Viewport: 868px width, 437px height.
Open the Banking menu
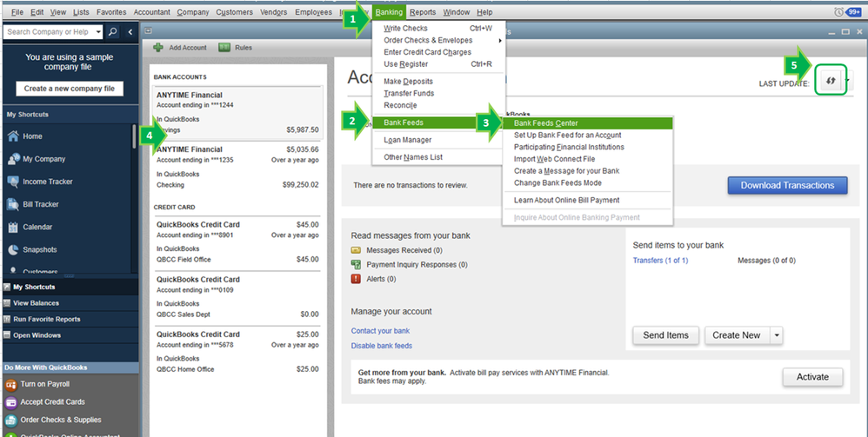[389, 11]
